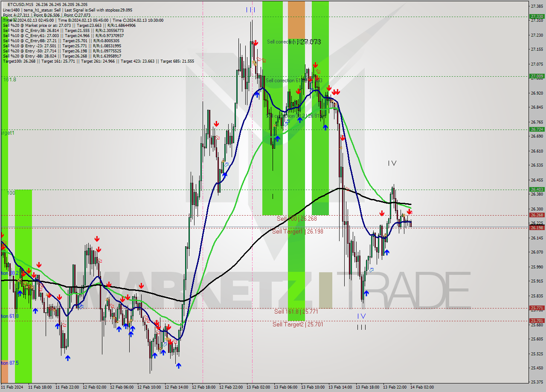This screenshot has height=392, width=546.
Task: Click the 'Line:1480' status header line
Action: pyautogui.click(x=67, y=10)
